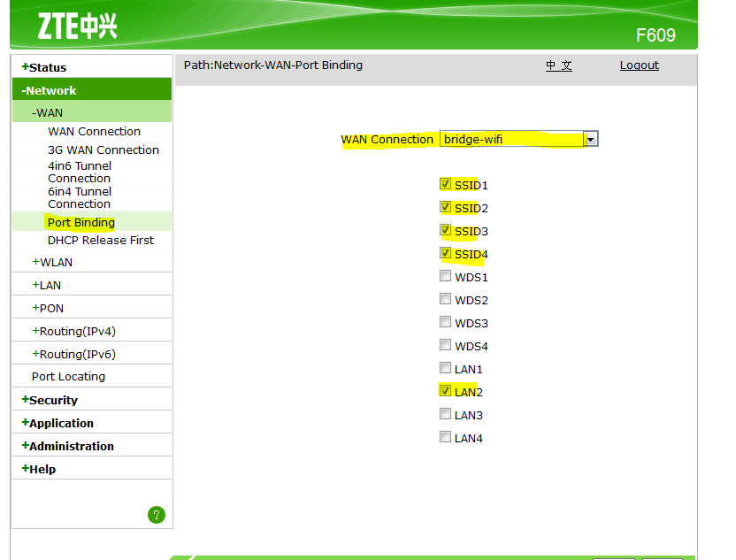Uncheck the SSID2 checkbox
The image size is (736, 560).
[x=445, y=206]
